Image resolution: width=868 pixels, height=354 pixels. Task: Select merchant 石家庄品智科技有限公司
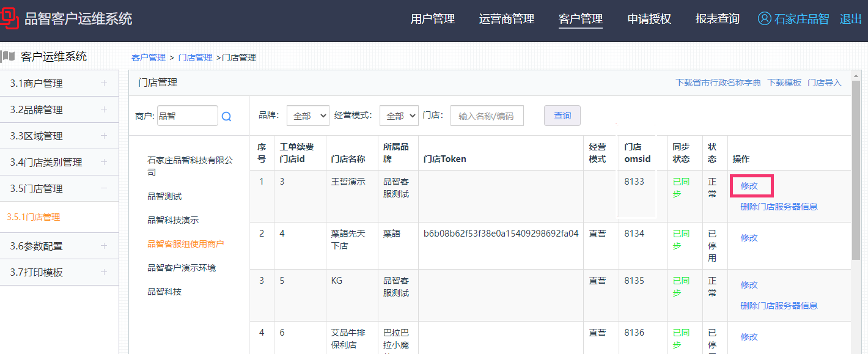pos(190,166)
